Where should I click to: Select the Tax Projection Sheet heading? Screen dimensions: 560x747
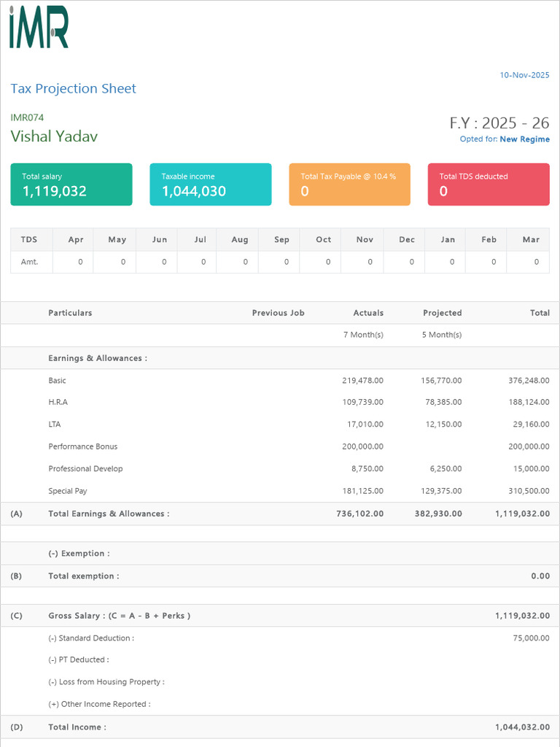74,88
